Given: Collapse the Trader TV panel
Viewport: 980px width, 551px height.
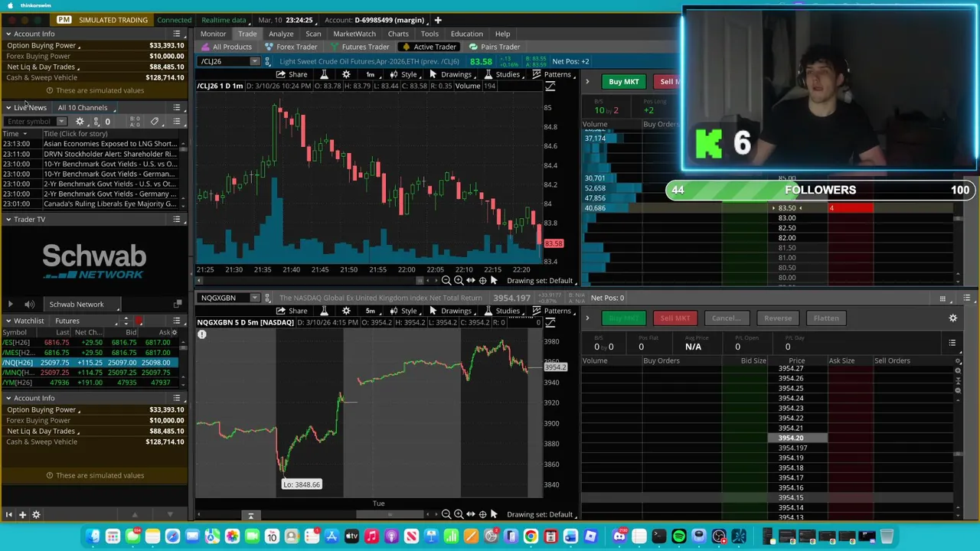Looking at the screenshot, I should point(8,220).
